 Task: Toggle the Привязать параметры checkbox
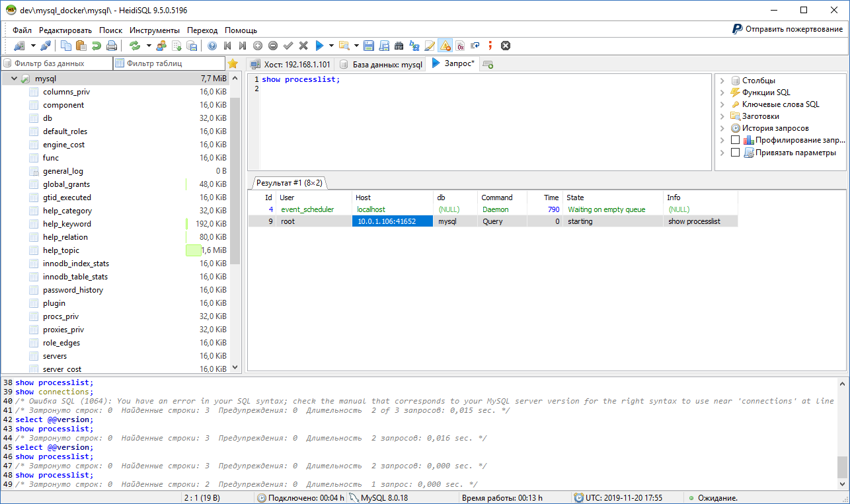click(735, 152)
